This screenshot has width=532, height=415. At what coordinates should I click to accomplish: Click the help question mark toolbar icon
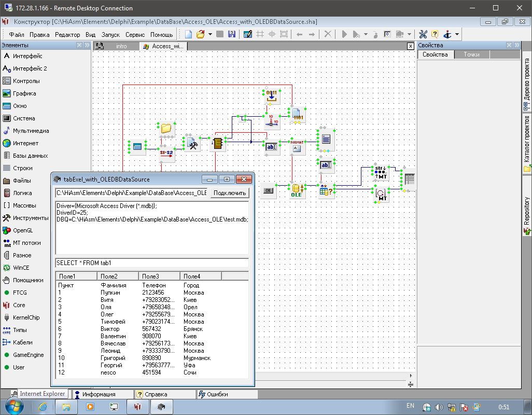point(435,34)
